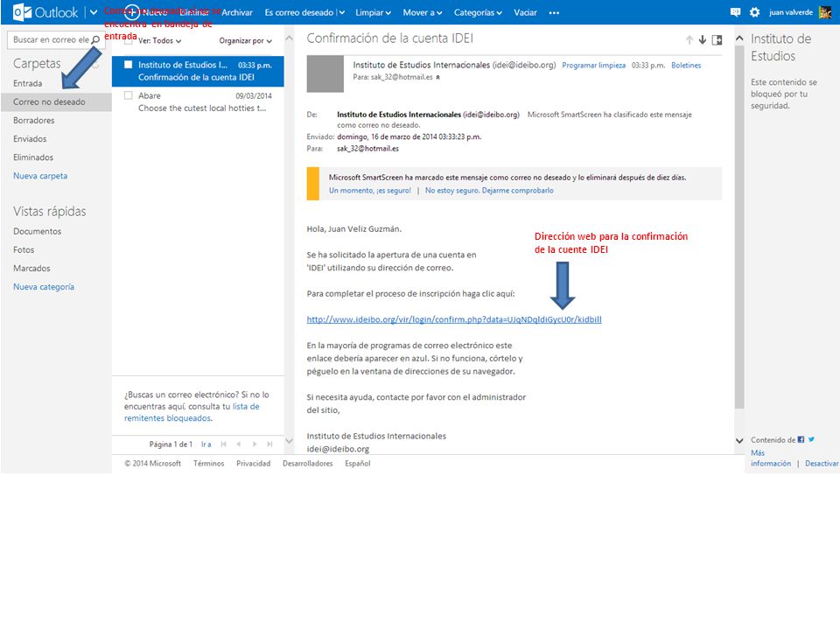Click the Privacidad footer link
Screen dimensions: 840x630
click(254, 464)
